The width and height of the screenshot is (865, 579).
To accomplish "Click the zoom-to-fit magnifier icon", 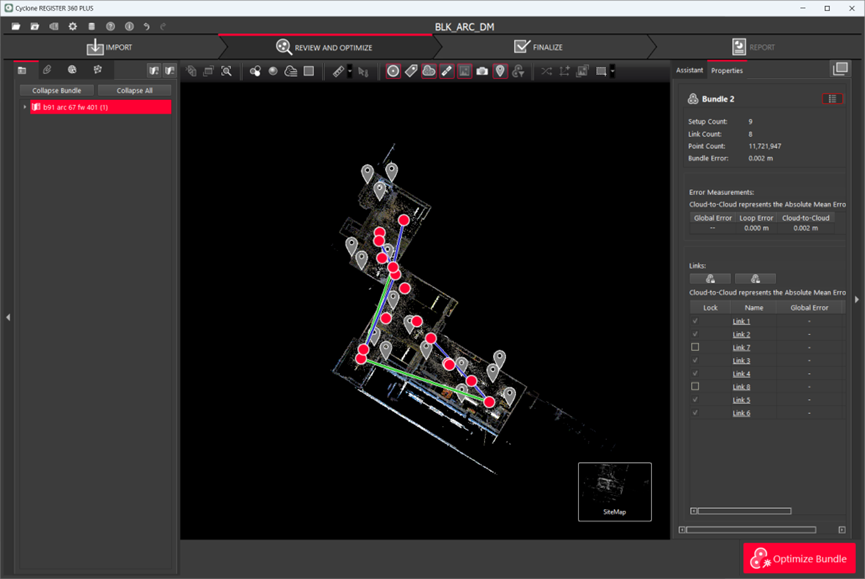I will [227, 71].
